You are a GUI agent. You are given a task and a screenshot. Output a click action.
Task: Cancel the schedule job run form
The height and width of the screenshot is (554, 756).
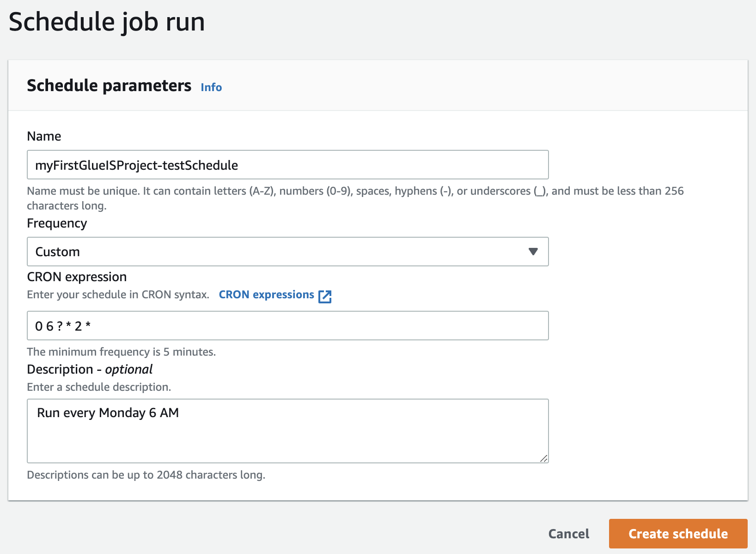568,534
